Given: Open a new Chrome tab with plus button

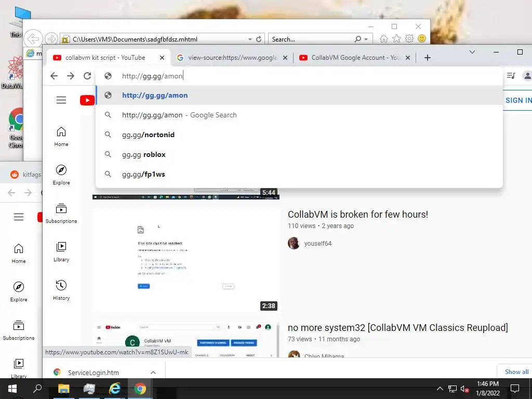Looking at the screenshot, I should pyautogui.click(x=428, y=58).
